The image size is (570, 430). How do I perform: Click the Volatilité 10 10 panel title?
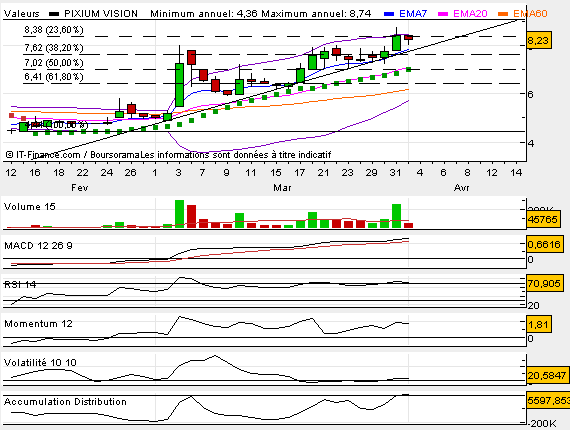[40, 362]
